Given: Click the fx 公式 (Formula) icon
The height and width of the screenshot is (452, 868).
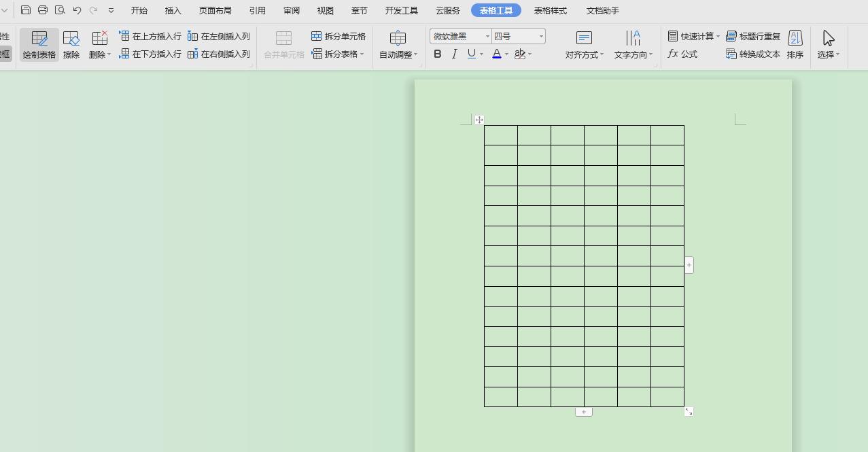Looking at the screenshot, I should (684, 54).
